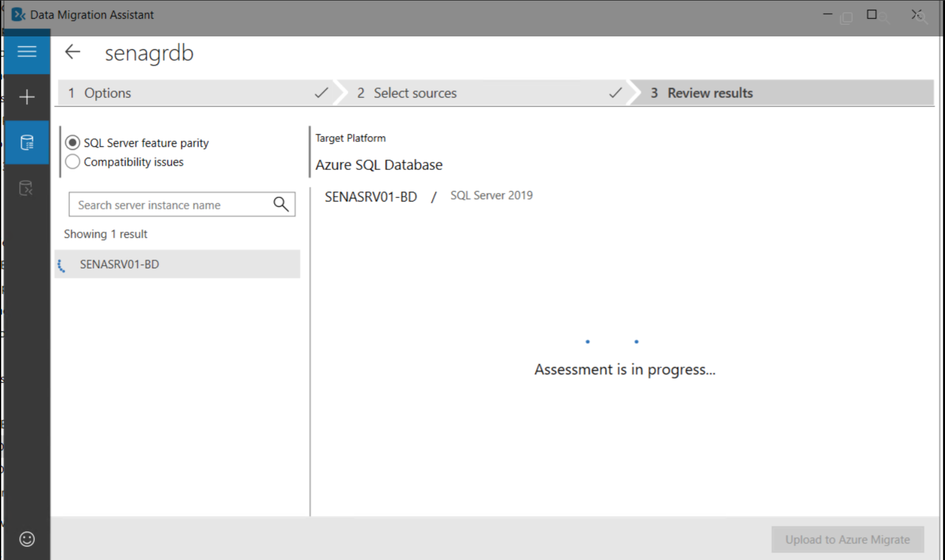This screenshot has width=945, height=560.
Task: Click the Data Migration Assistant title bar icon
Action: click(16, 13)
